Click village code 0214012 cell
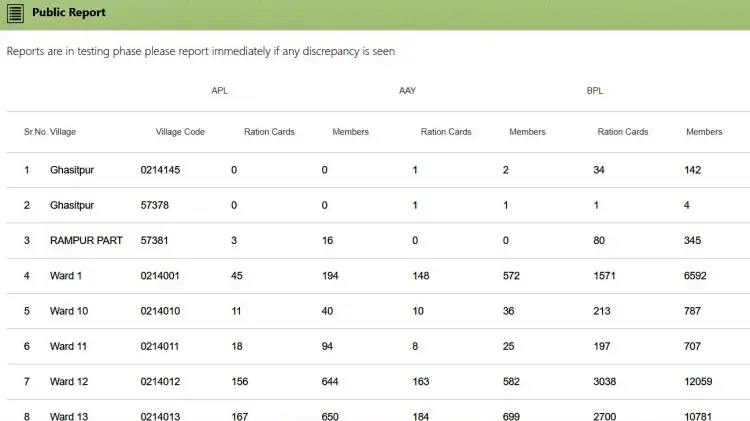This screenshot has height=421, width=750. 160,381
